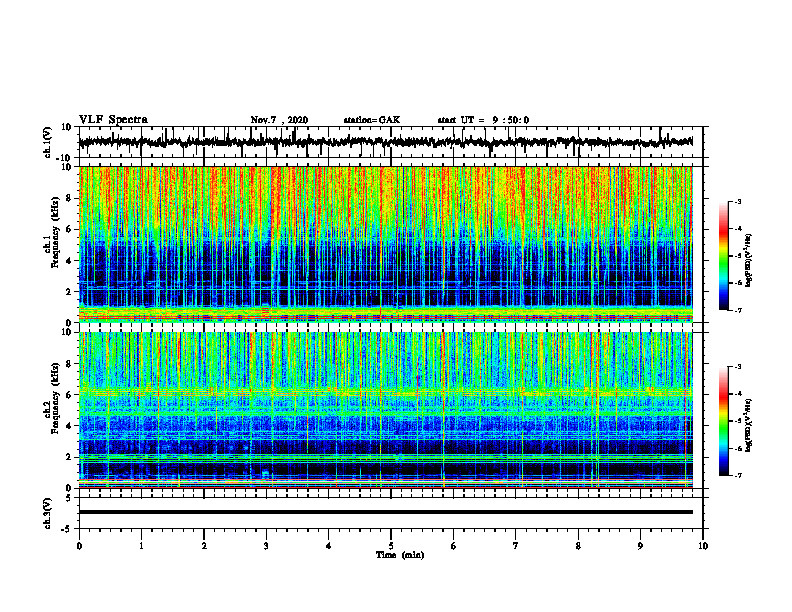This screenshot has height=612, width=792.
Task: Click the ch.3 flat black trace line
Action: tap(386, 512)
